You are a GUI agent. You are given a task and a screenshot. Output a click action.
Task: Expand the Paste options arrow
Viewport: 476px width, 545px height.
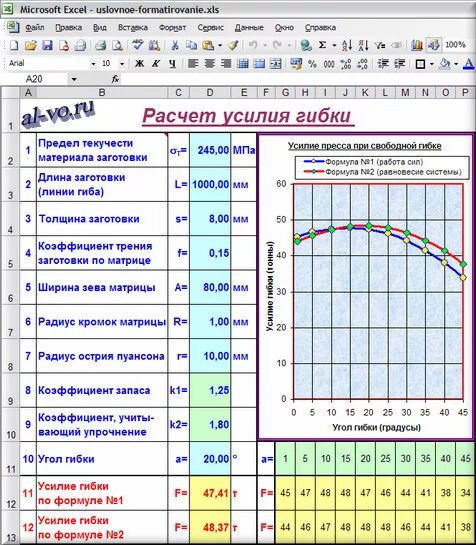(x=219, y=45)
